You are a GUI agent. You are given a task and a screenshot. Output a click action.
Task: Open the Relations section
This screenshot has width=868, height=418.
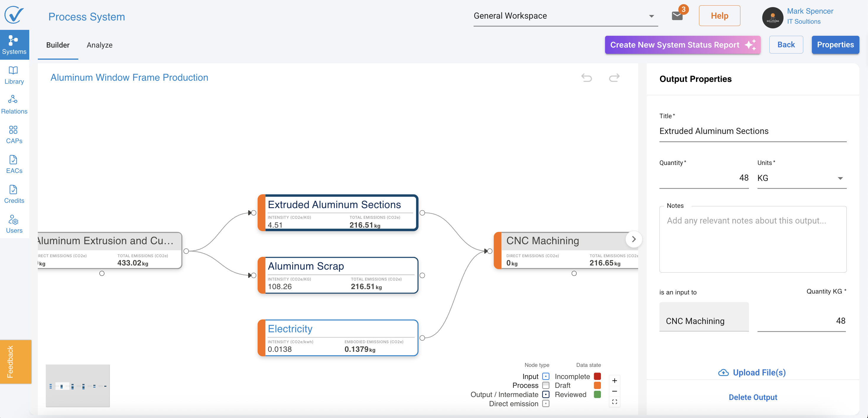coord(14,105)
